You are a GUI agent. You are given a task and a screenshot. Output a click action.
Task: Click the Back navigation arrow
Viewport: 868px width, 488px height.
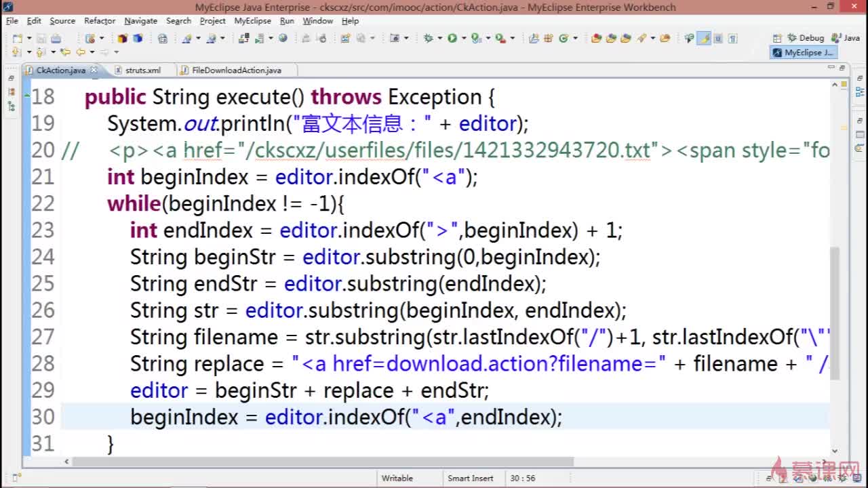pos(81,52)
